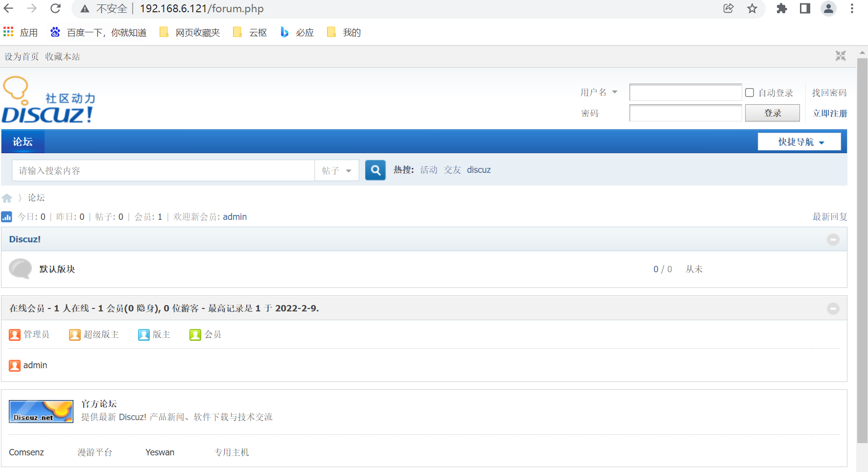Open the browser profile avatar

click(x=828, y=8)
